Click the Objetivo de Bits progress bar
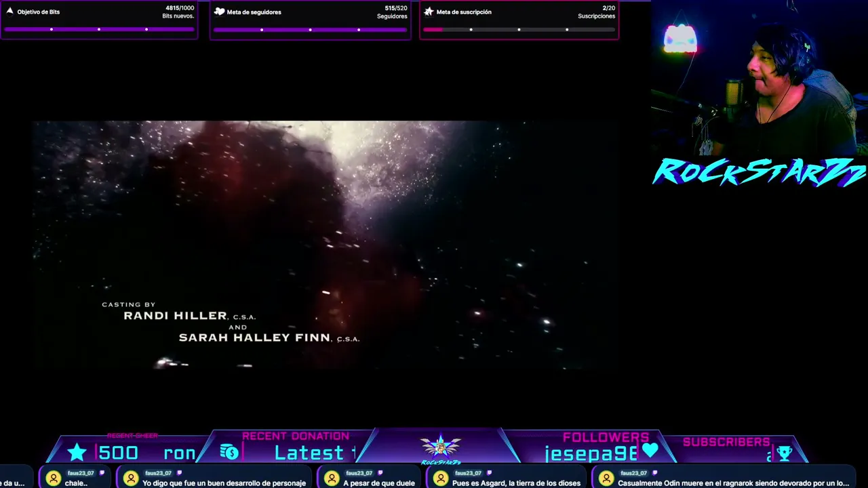868x488 pixels. [99, 29]
